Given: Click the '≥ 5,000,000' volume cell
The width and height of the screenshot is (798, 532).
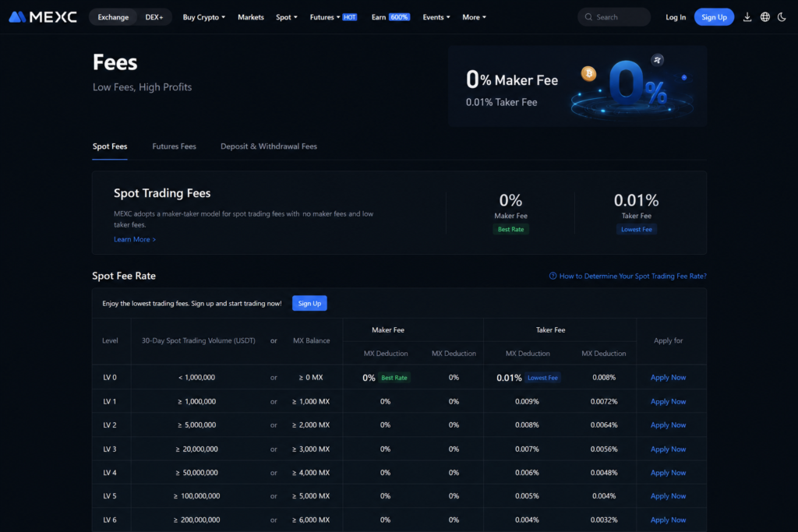Looking at the screenshot, I should point(196,425).
